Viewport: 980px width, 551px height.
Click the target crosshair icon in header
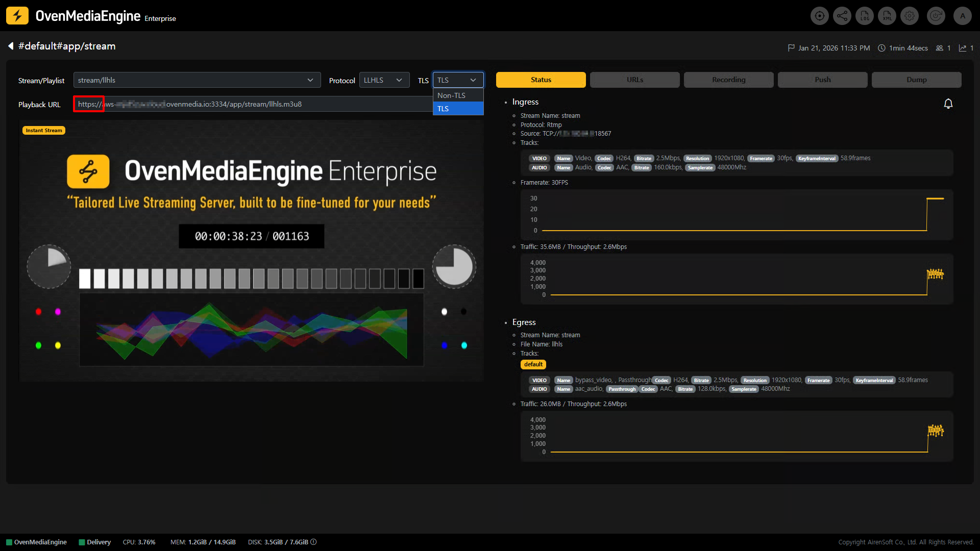point(819,16)
